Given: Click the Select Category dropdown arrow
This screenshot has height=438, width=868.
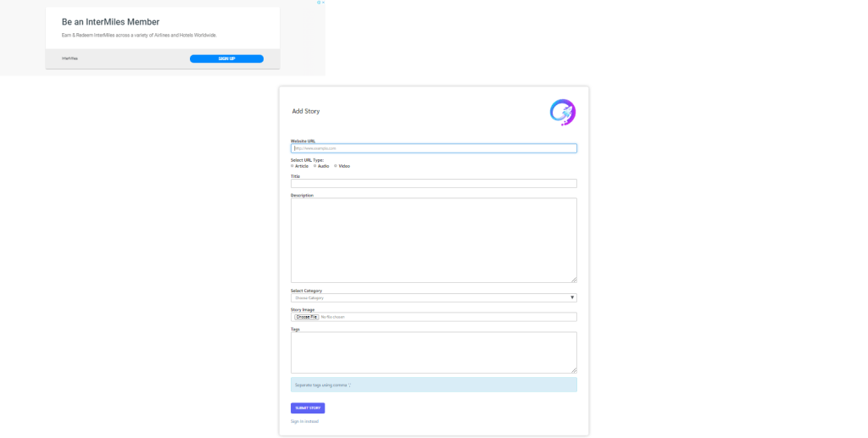Looking at the screenshot, I should pyautogui.click(x=572, y=297).
